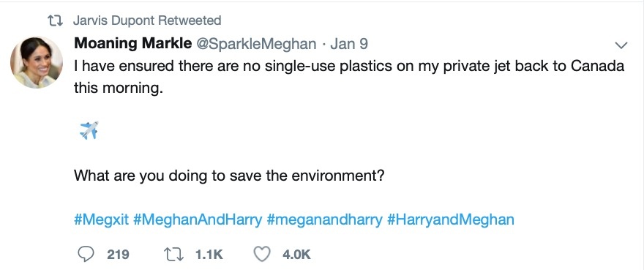Click the tweet text about single-use plastics
The width and height of the screenshot is (644, 270).
(349, 77)
